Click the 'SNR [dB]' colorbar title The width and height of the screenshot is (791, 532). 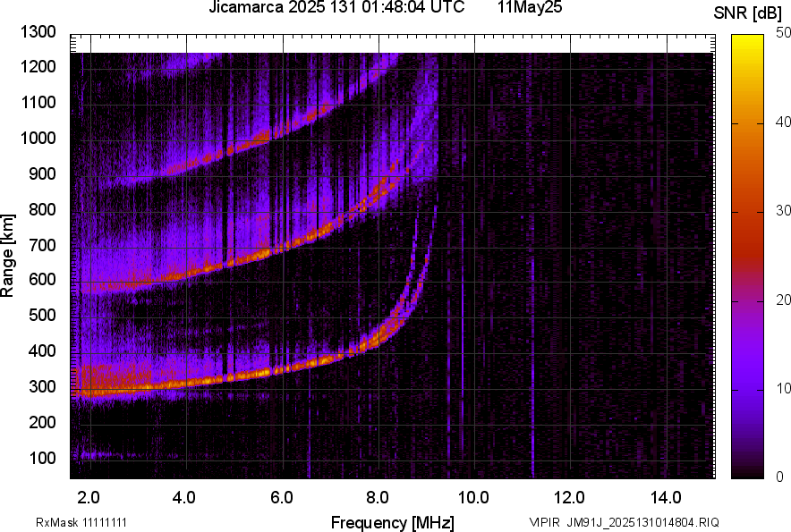click(748, 13)
